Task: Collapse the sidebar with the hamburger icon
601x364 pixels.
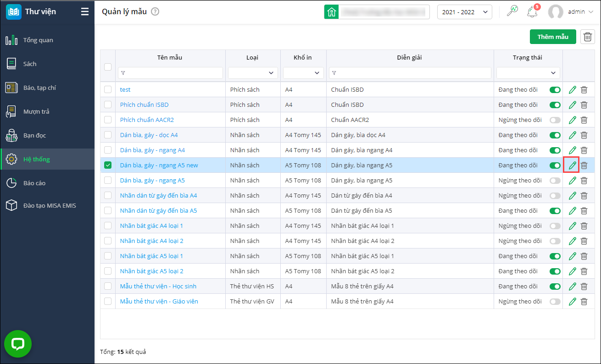Action: (x=84, y=12)
